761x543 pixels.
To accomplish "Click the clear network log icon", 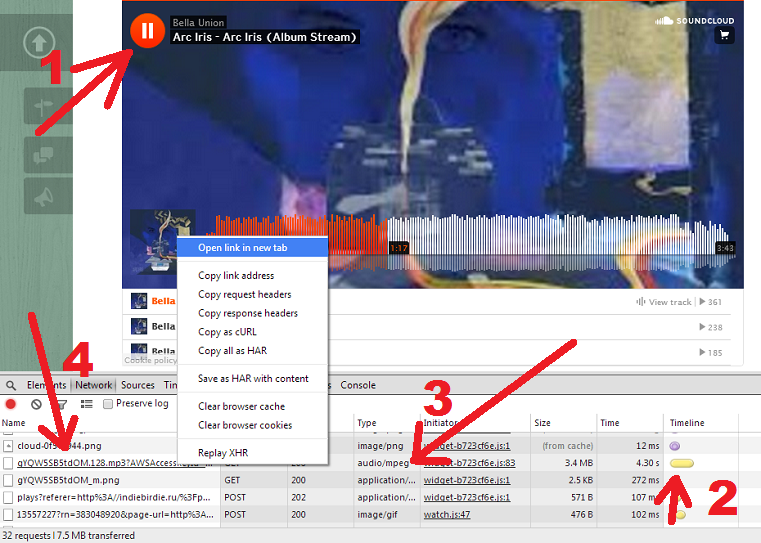I will point(36,404).
